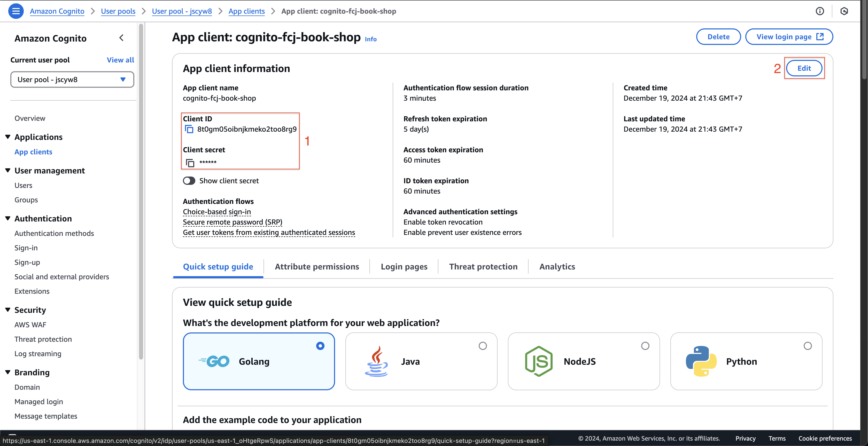Select the NodeJS radio button
The height and width of the screenshot is (446, 868).
pyautogui.click(x=645, y=346)
